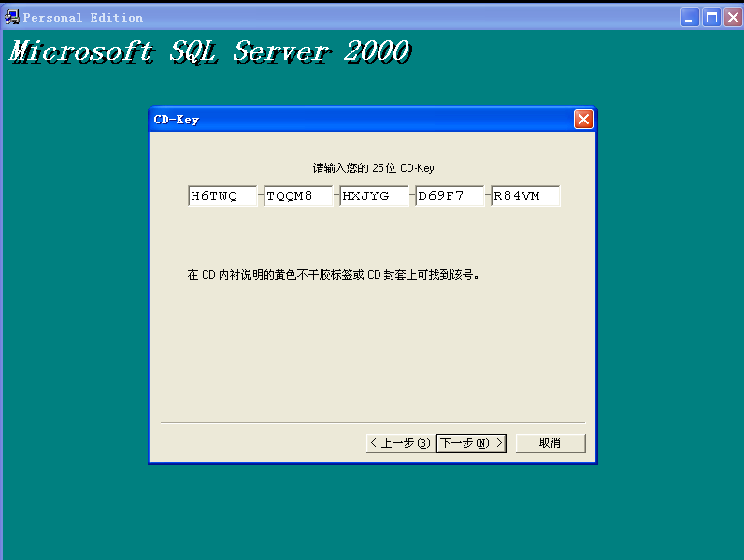744x560 pixels.
Task: Click the Personal Edition setup window icon
Action: click(12, 18)
